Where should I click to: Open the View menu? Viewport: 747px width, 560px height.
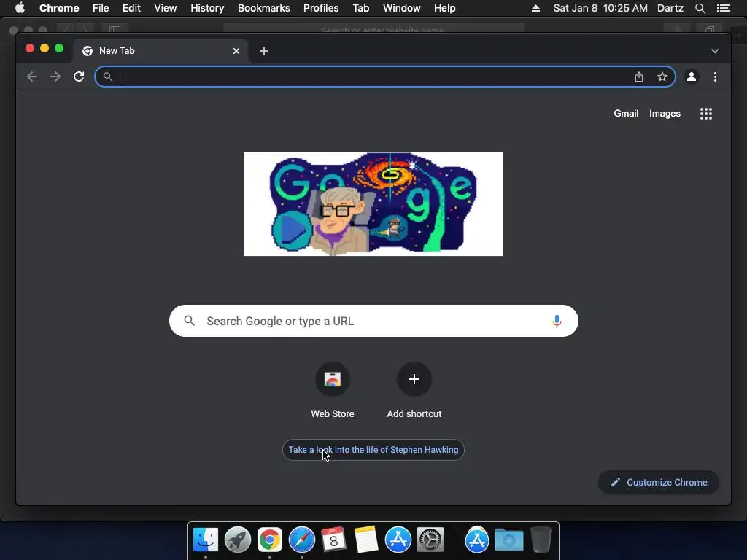coord(166,8)
